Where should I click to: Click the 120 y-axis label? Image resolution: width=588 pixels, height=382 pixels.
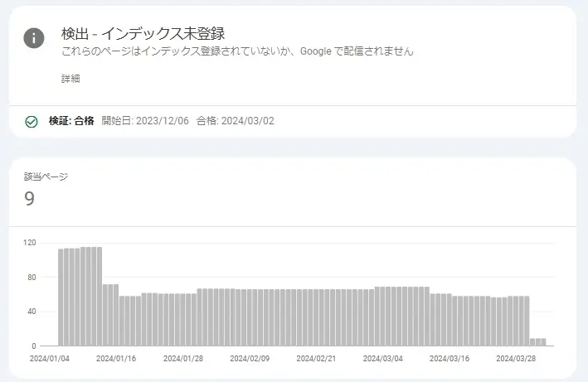coord(30,243)
